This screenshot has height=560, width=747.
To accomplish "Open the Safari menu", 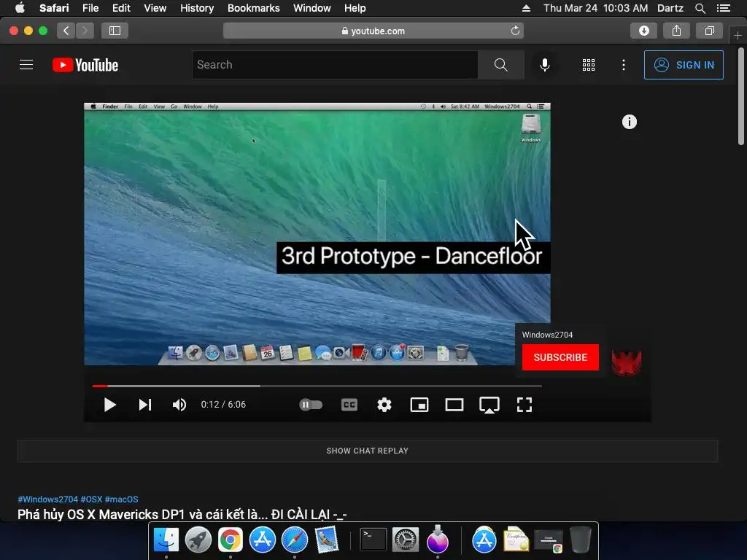I will click(x=54, y=8).
